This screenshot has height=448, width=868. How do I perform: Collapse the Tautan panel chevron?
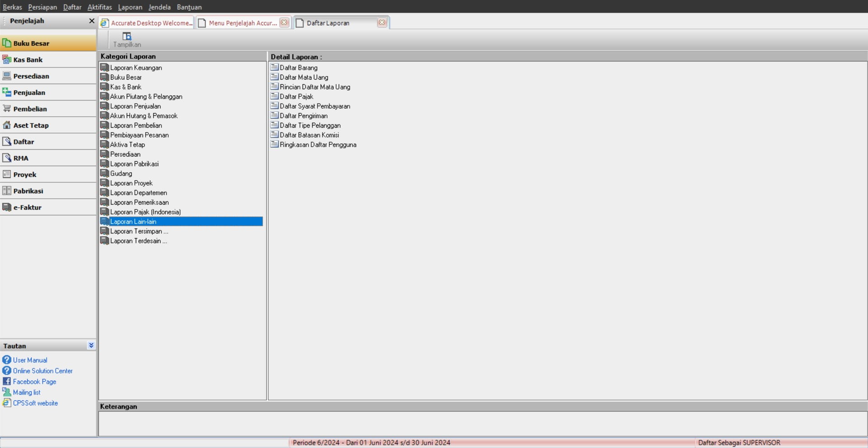91,345
